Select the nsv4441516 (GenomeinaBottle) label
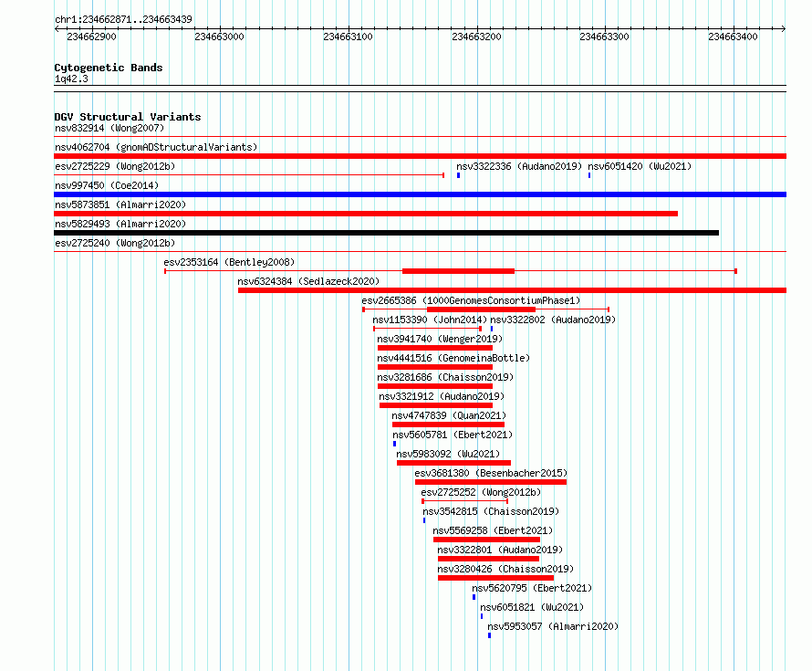Image resolution: width=812 pixels, height=671 pixels. (x=453, y=358)
